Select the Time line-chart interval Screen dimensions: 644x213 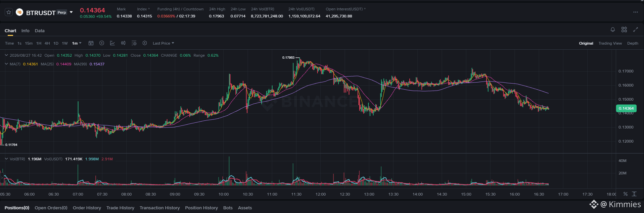click(9, 43)
